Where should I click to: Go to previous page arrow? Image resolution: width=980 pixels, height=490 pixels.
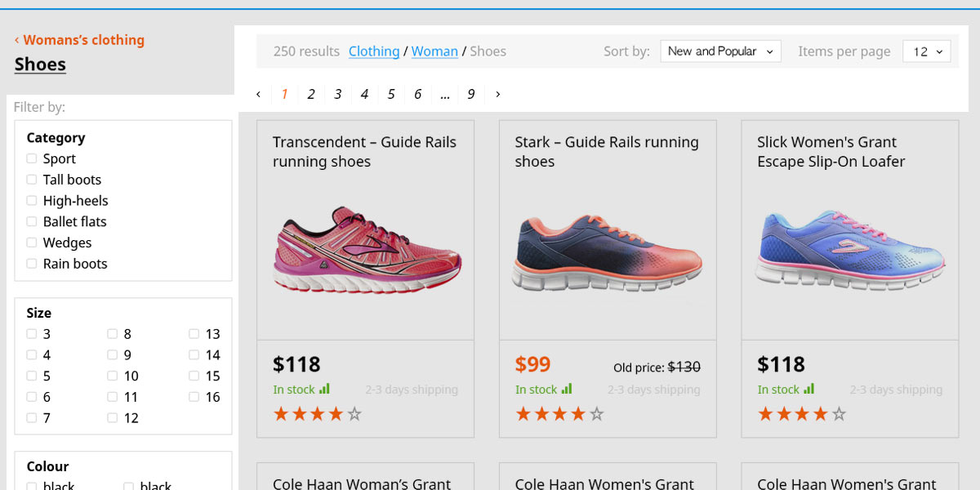258,94
